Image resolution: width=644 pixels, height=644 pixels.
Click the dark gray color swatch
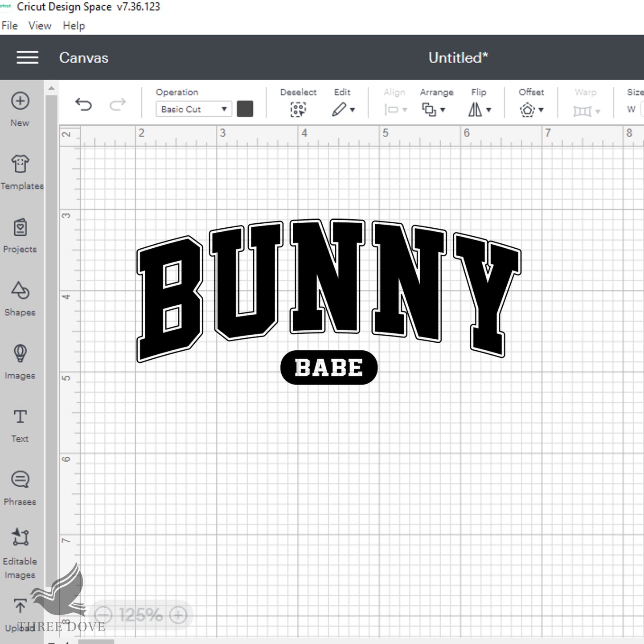[x=245, y=109]
